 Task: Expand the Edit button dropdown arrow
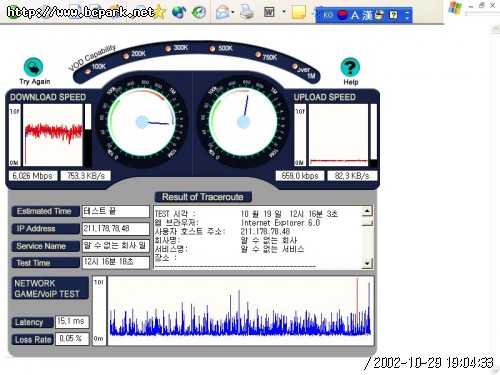point(284,12)
